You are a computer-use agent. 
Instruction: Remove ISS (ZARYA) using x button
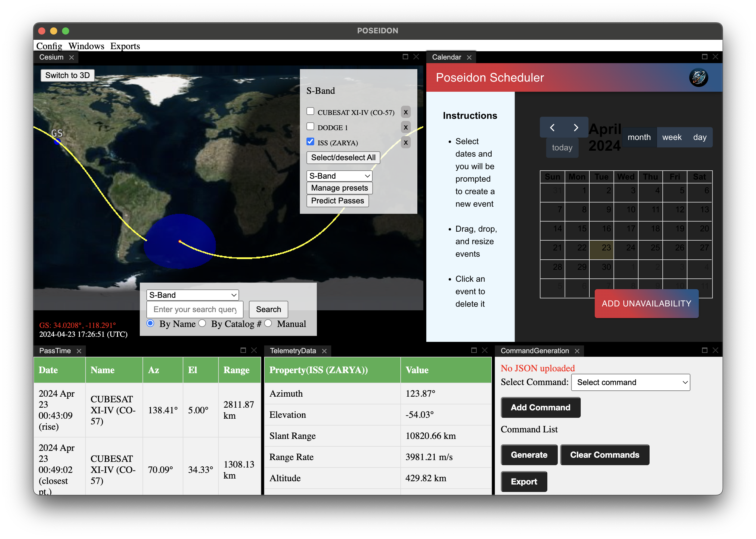(x=405, y=143)
